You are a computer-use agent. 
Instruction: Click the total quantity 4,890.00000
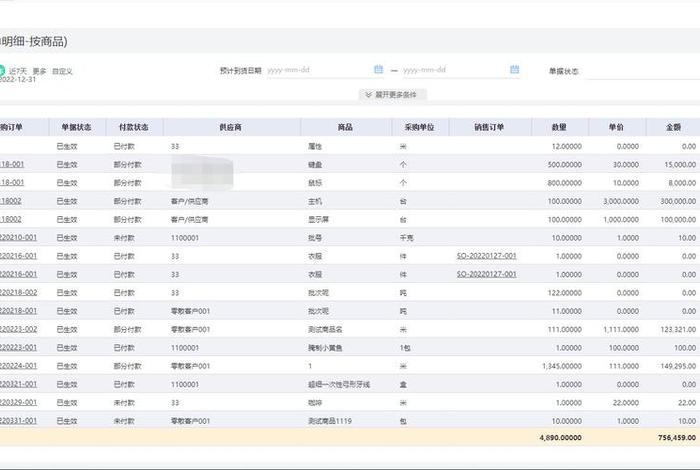tap(561, 438)
